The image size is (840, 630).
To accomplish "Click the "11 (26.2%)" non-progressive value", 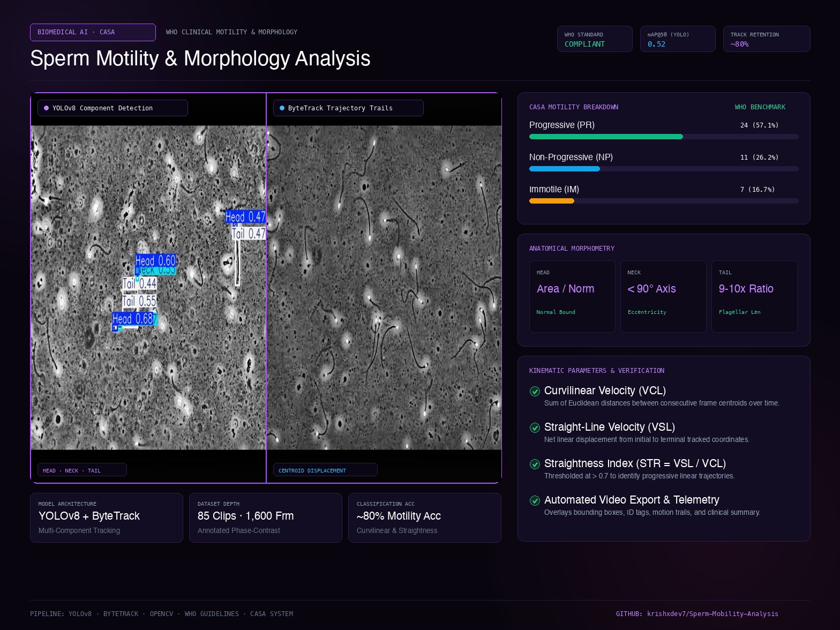I will click(760, 157).
